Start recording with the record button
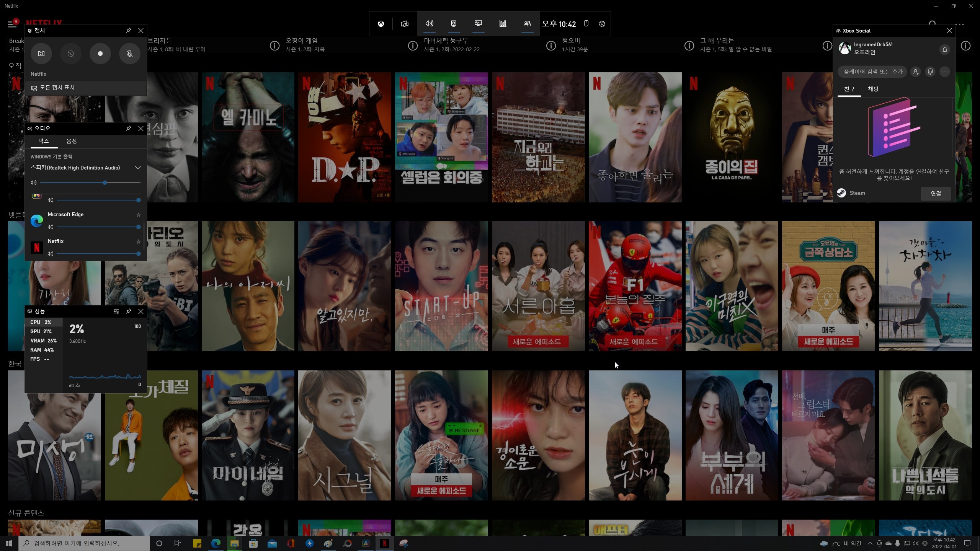 click(x=100, y=54)
